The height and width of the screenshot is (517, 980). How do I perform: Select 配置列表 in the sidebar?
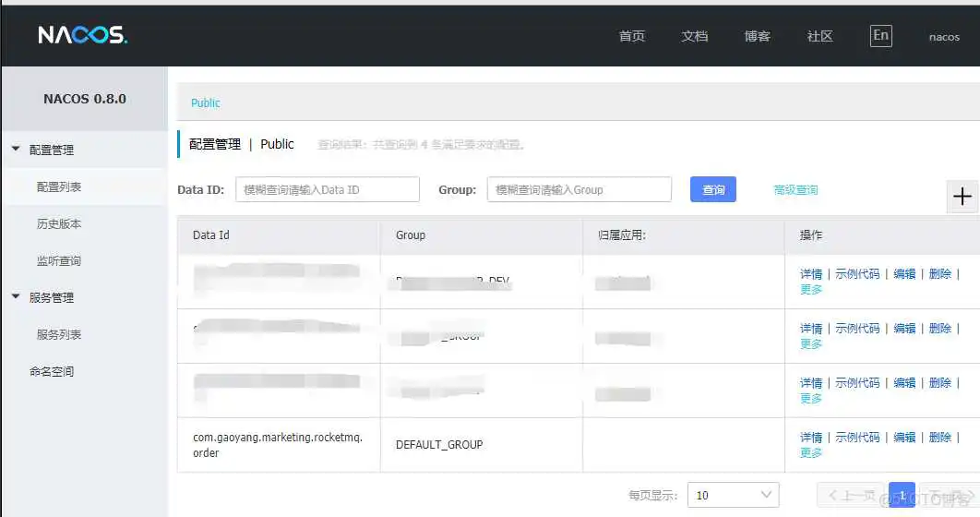click(x=59, y=186)
